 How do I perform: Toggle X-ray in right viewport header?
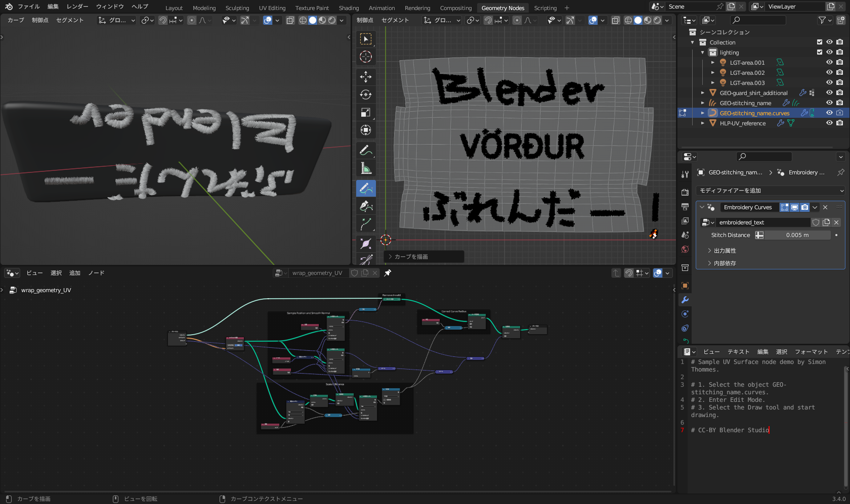(x=615, y=20)
